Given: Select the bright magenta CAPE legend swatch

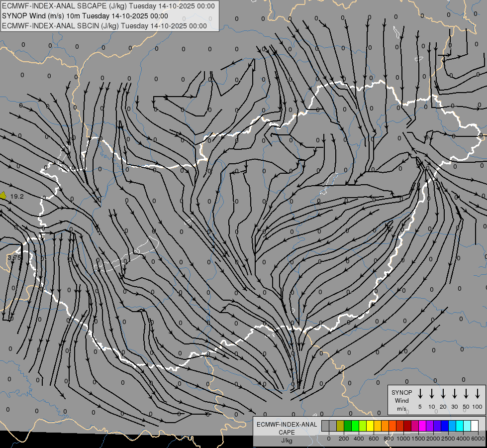Looking at the screenshot, I should tap(422, 426).
